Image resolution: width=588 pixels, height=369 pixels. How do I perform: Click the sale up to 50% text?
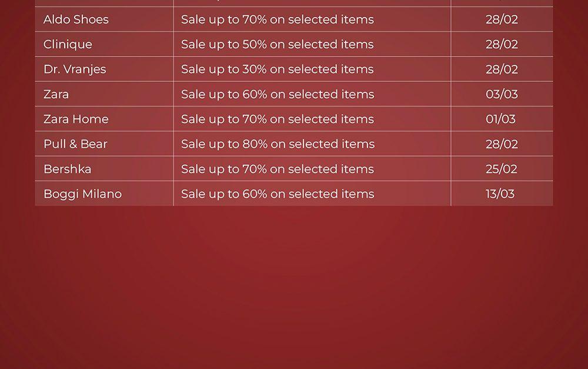click(x=277, y=44)
